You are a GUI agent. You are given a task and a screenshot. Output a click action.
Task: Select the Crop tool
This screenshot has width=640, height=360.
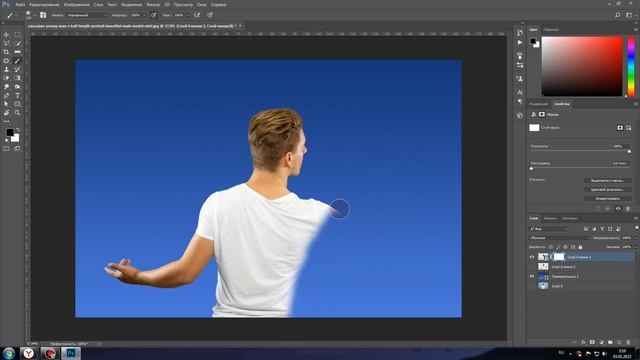point(6,52)
